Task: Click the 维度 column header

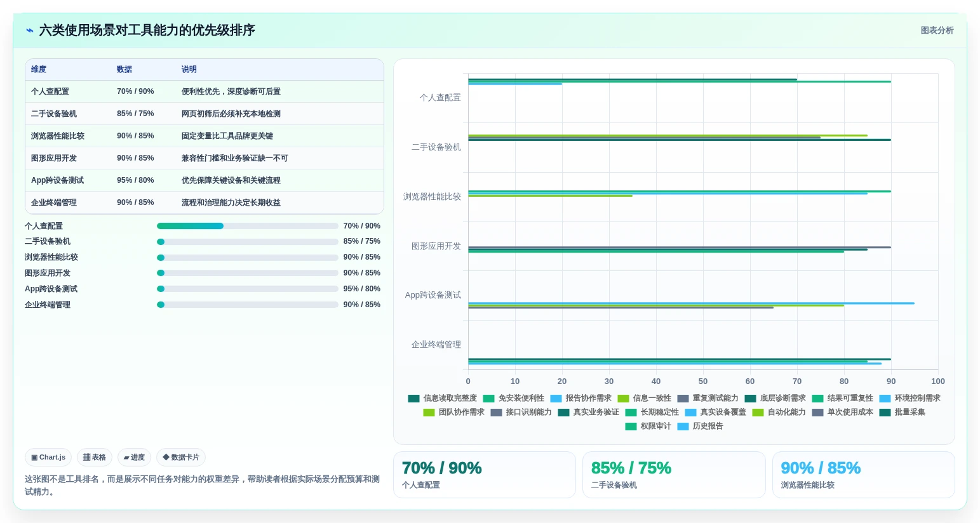Action: [x=39, y=69]
